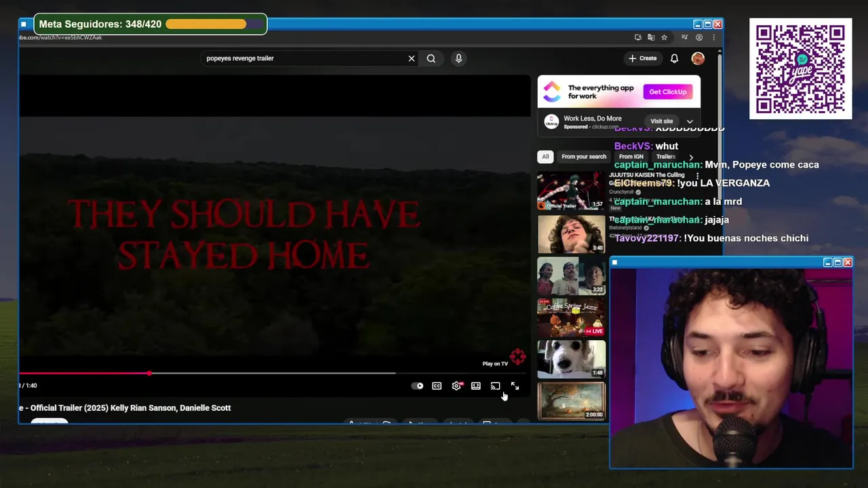Screen dimensions: 868x488
Task: Click the Visit site button
Action: [x=661, y=121]
